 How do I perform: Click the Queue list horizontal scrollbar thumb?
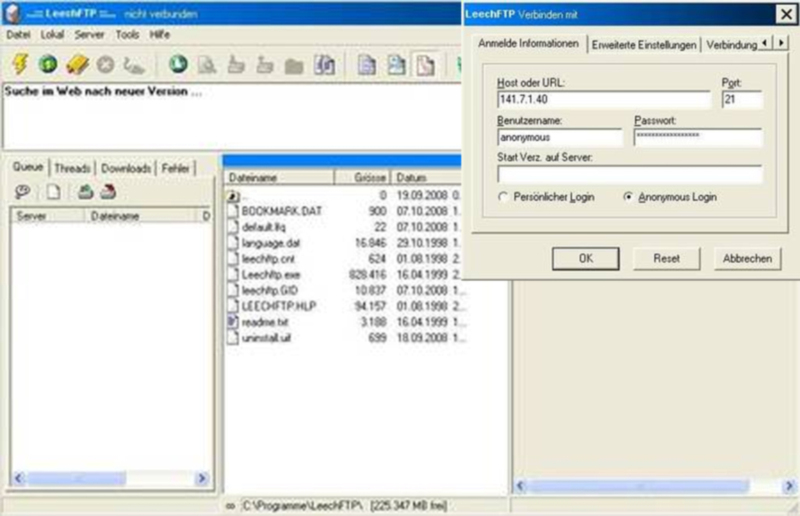[x=77, y=478]
